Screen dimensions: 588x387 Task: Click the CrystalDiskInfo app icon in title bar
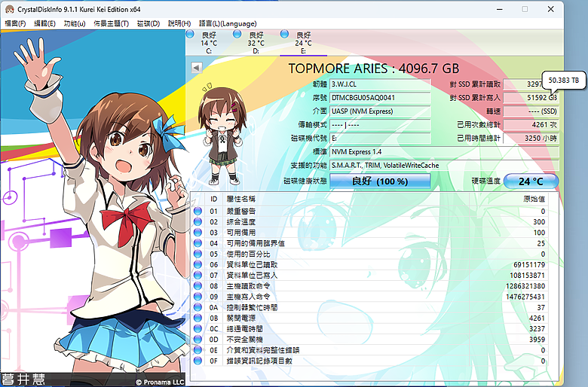click(10, 9)
